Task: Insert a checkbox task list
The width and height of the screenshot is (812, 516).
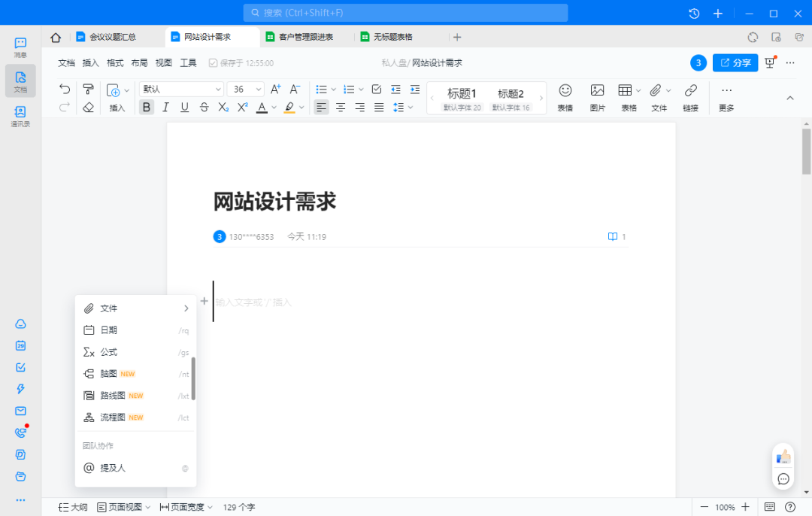Action: pos(377,90)
